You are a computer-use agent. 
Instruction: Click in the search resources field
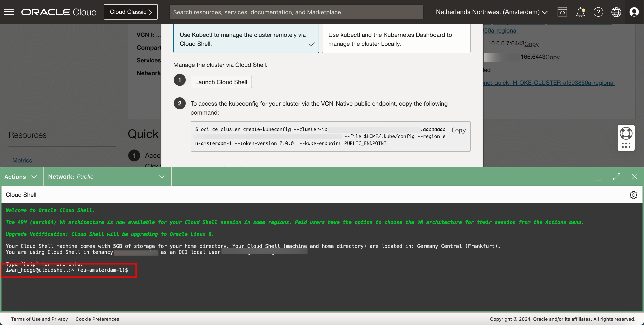(296, 12)
